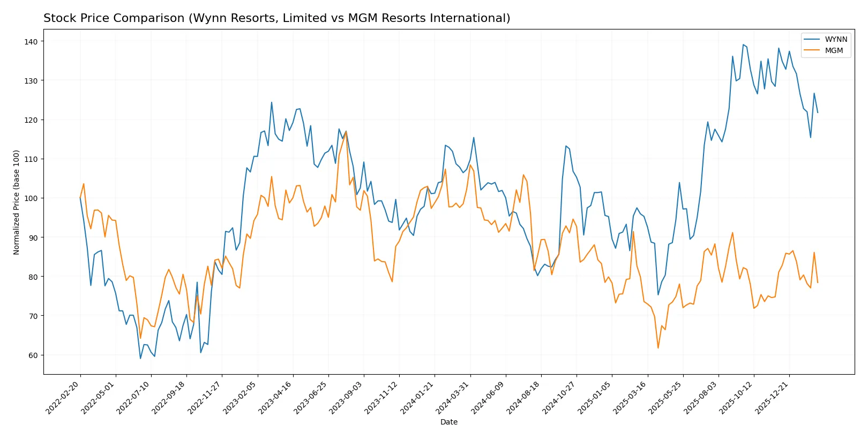This screenshot has height=439, width=868.
Task: Click the 140 y-axis tick label
Action: (x=31, y=41)
